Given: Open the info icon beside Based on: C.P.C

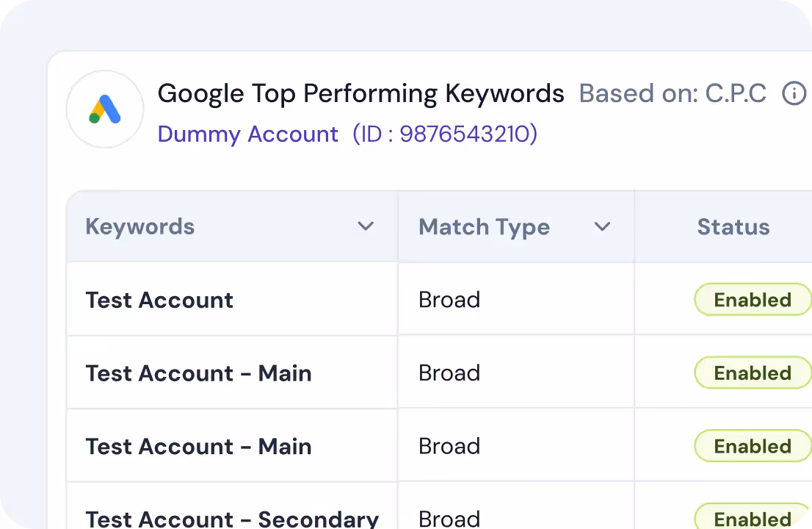Looking at the screenshot, I should (794, 94).
